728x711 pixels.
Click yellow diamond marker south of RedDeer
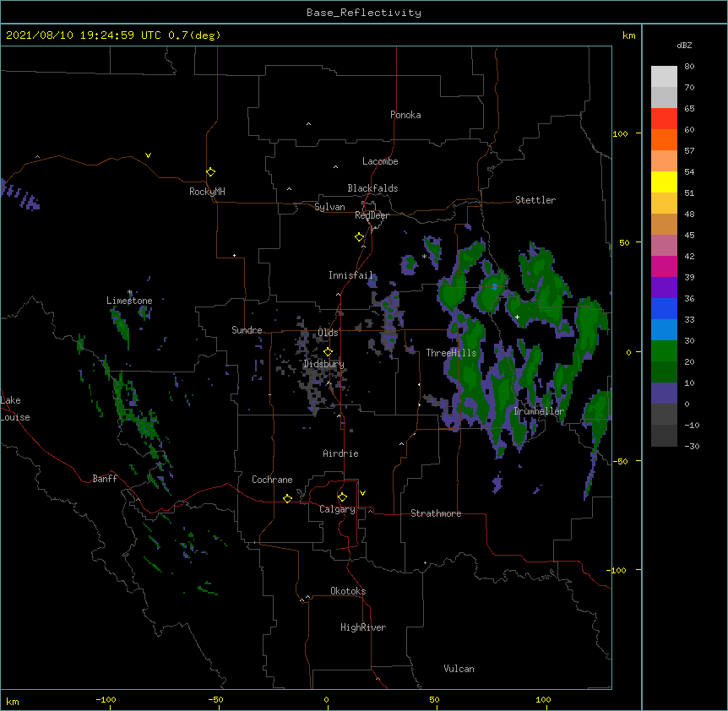(359, 237)
